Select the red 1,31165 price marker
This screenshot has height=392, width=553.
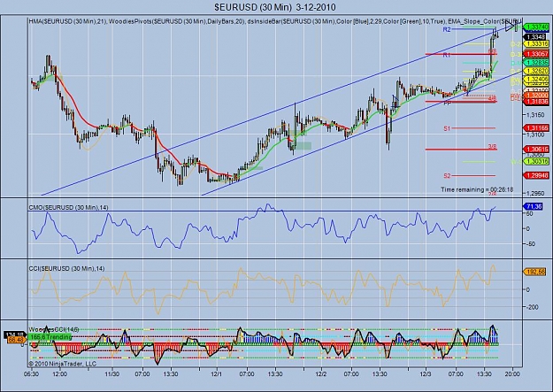point(536,127)
